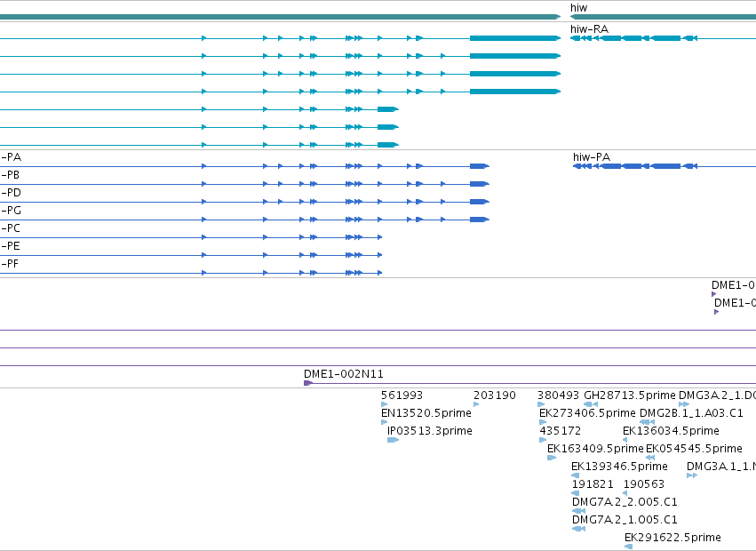Click the "hiw" gene label
This screenshot has width=756, height=551.
(x=578, y=8)
